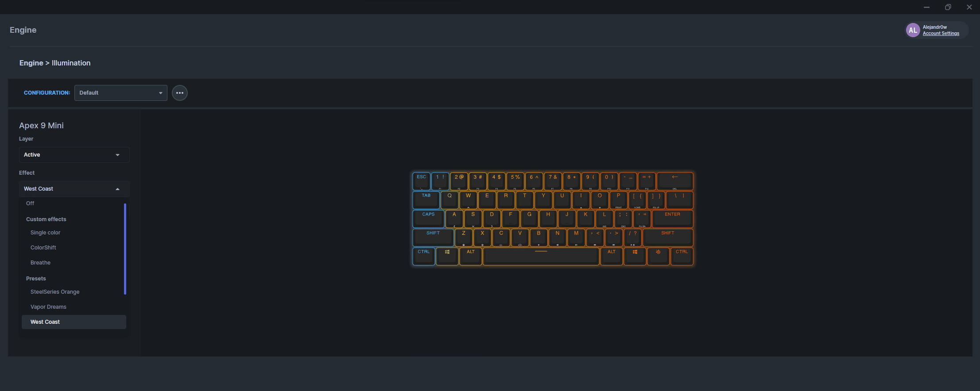This screenshot has width=980, height=391.
Task: Select the SteelSeries function key
Action: 658,256
